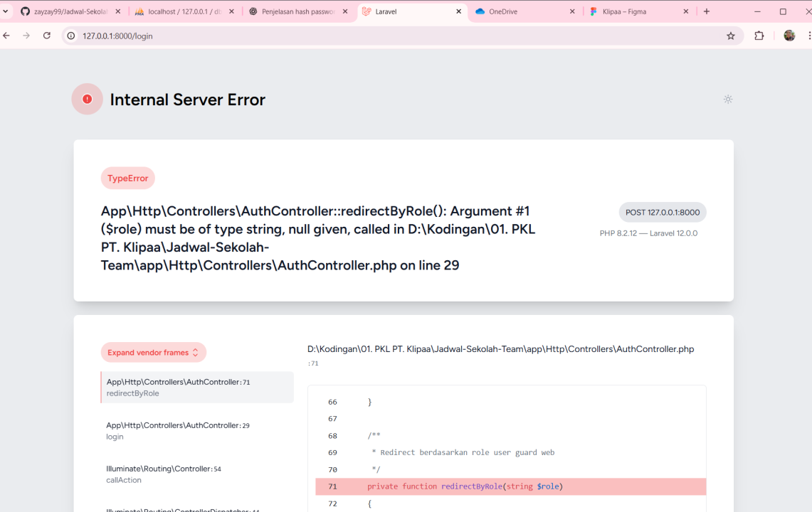The width and height of the screenshot is (812, 512).
Task: Click the red error exclamation icon
Action: [x=87, y=100]
